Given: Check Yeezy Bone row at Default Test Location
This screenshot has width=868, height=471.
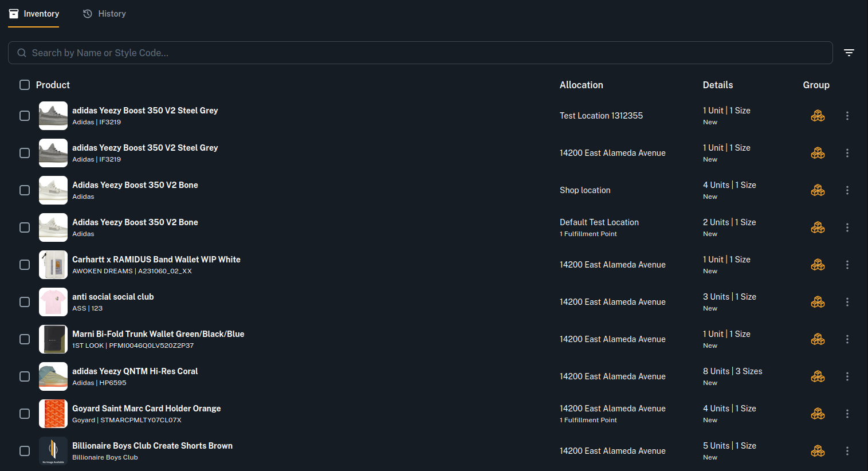Looking at the screenshot, I should 25,227.
